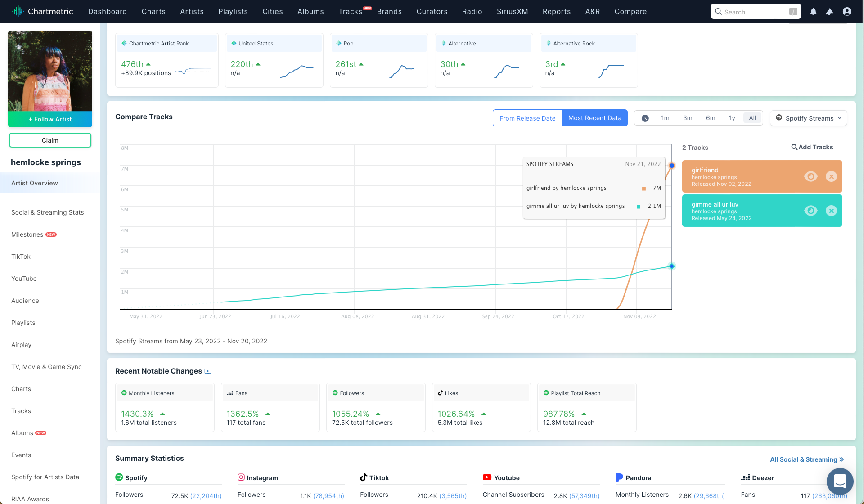The image size is (864, 504).
Task: Click the rocket icon in top bar
Action: coord(829,12)
